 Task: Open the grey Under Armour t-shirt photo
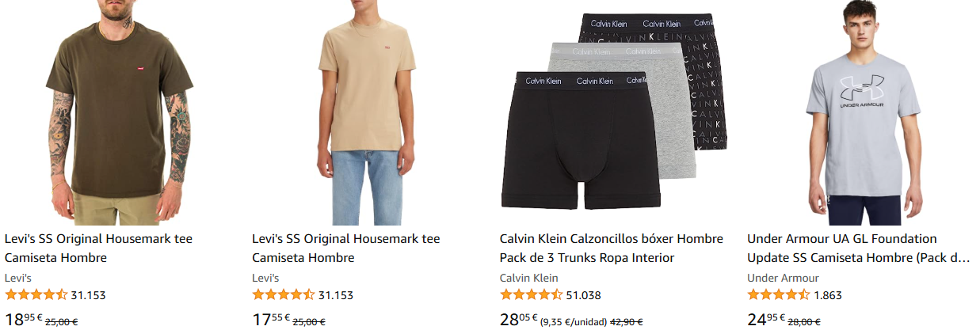pyautogui.click(x=861, y=113)
